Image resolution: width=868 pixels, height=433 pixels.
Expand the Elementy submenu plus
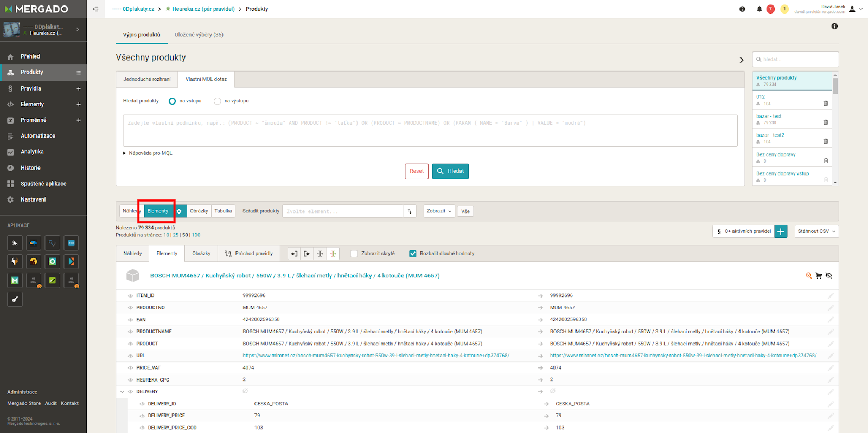(78, 105)
